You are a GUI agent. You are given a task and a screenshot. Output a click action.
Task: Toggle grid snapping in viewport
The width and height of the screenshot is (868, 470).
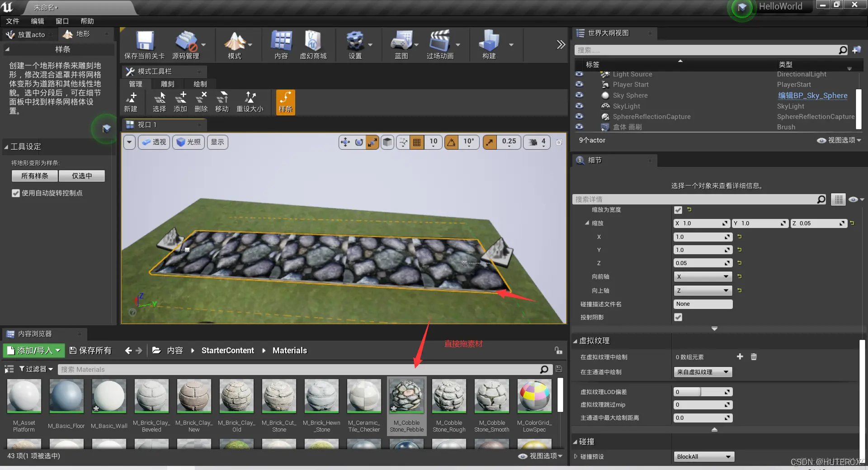tap(417, 142)
